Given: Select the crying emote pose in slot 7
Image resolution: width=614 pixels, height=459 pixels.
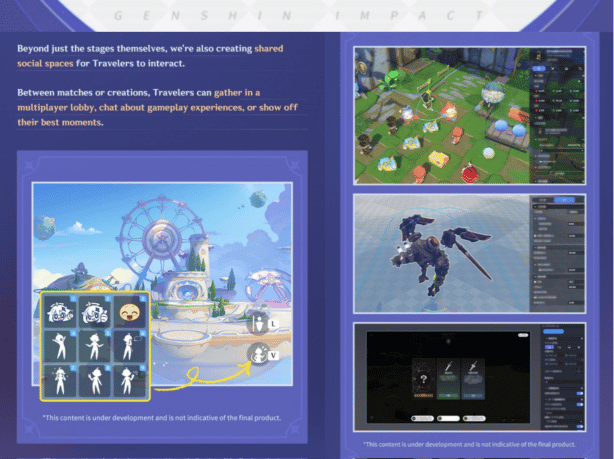Looking at the screenshot, I should point(59,382).
